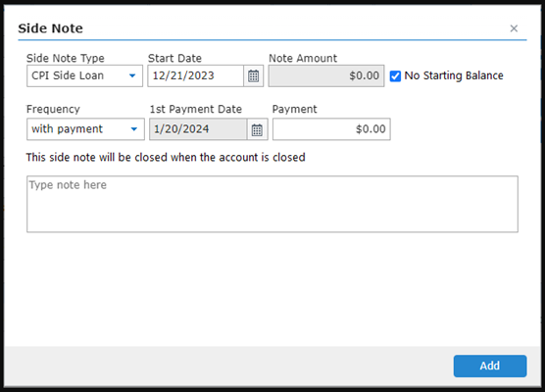Click the side note closure message text

coord(166,158)
